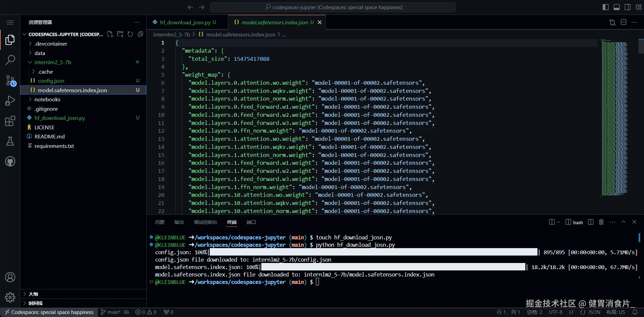Open the Extensions view
The height and width of the screenshot is (317, 644).
click(10, 121)
